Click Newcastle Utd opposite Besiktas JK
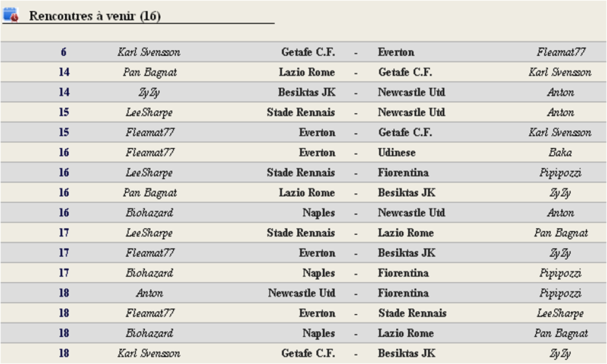This screenshot has height=364, width=607. [x=412, y=92]
